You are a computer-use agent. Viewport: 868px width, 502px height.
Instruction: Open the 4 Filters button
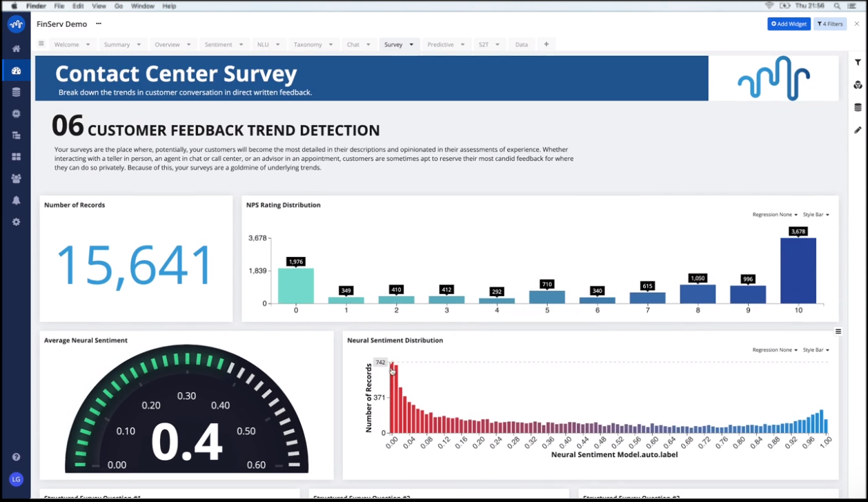829,23
